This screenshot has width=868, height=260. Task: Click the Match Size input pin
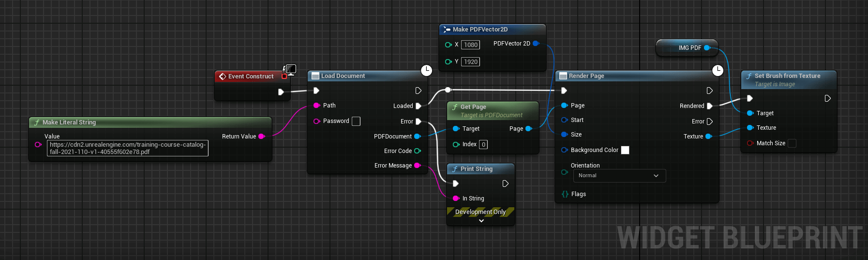750,143
